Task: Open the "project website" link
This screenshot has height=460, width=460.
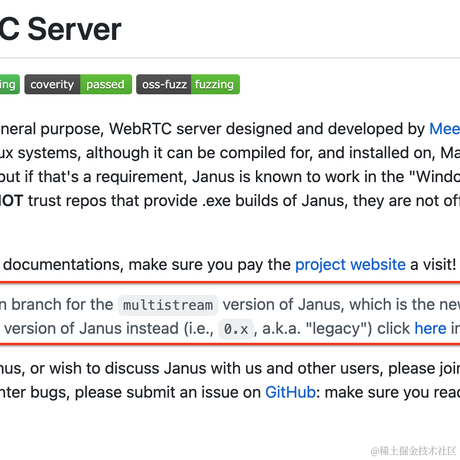Action: pos(350,265)
